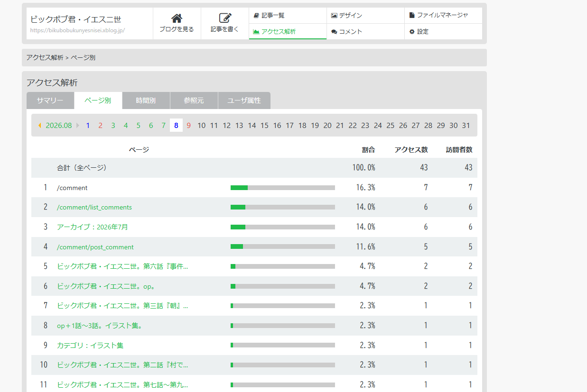Open the blog URL bikubobukunyesnisei.xblog.jp

77,30
